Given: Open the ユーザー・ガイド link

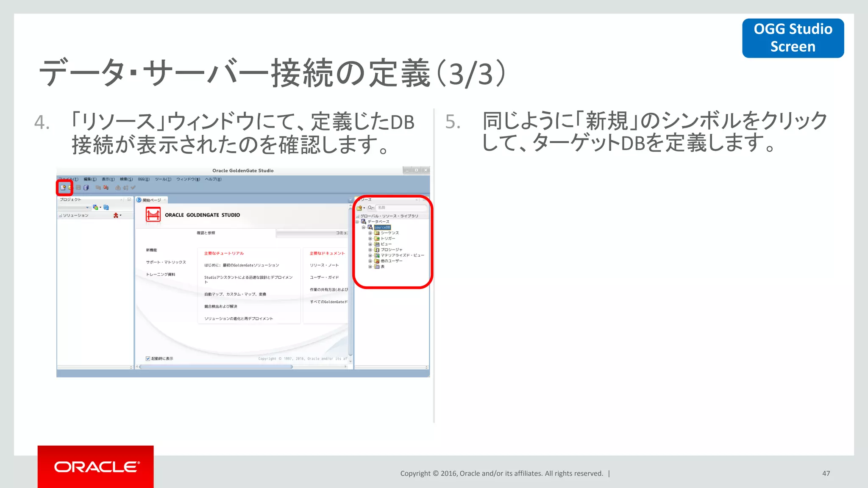Looking at the screenshot, I should (324, 277).
